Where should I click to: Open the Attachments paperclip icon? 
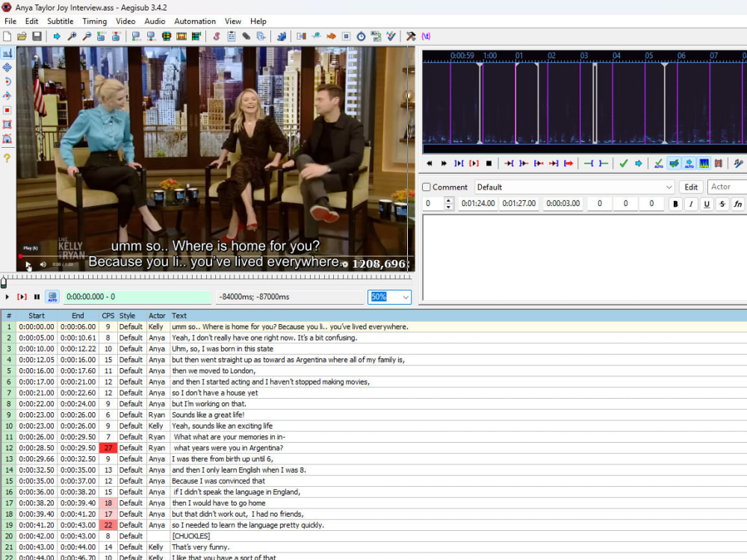pyautogui.click(x=247, y=36)
